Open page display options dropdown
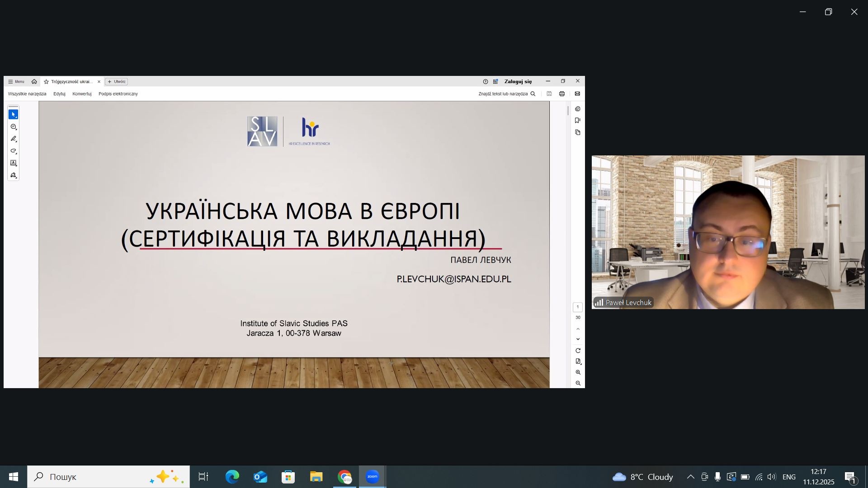 (x=578, y=361)
